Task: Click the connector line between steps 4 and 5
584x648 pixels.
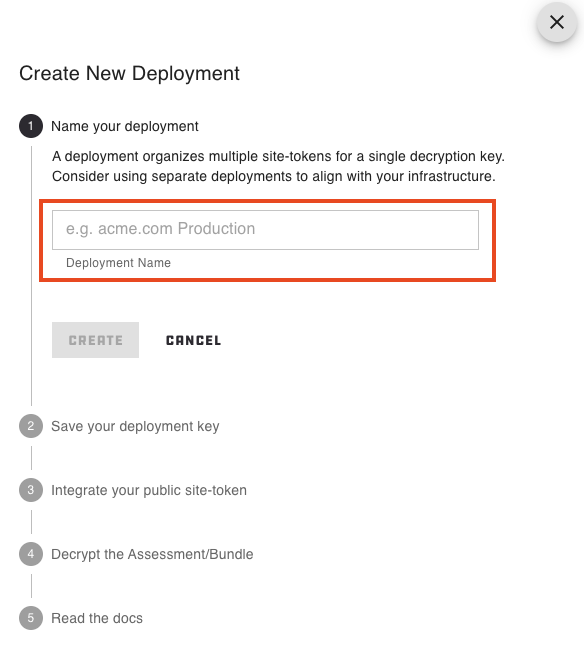Action: (31, 586)
